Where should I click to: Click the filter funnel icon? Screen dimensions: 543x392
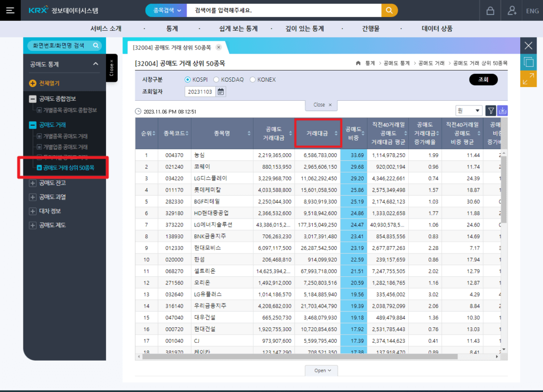click(491, 111)
